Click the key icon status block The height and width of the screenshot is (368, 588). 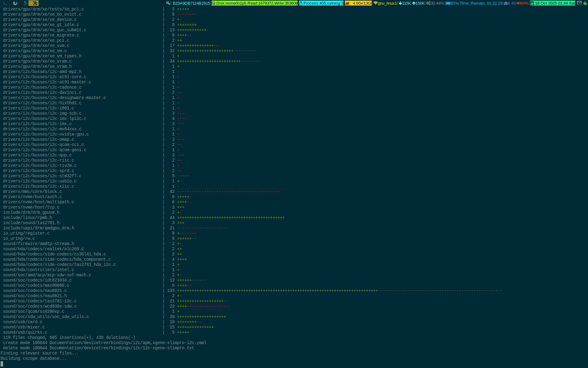tap(188, 3)
